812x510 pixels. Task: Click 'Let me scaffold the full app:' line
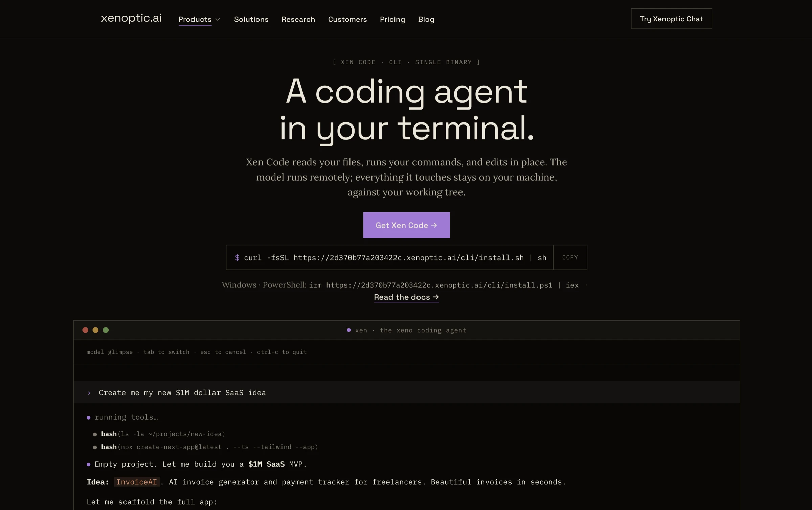(152, 502)
